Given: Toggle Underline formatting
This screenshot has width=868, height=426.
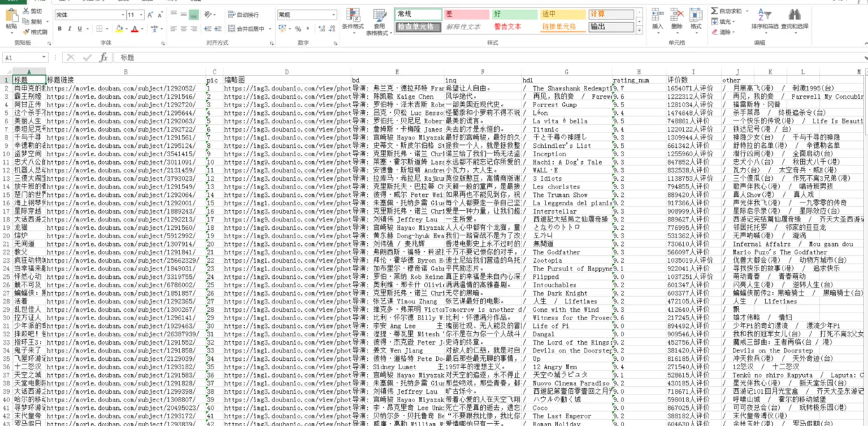Looking at the screenshot, I should pos(79,29).
